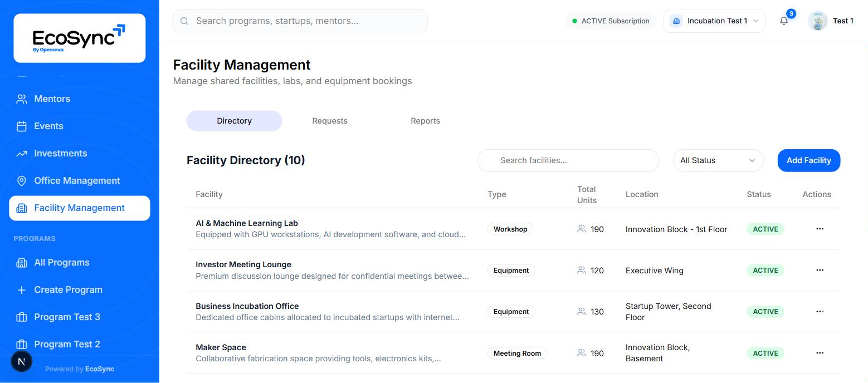Click the Total Units column header
Image resolution: width=868 pixels, height=383 pixels.
coord(587,195)
